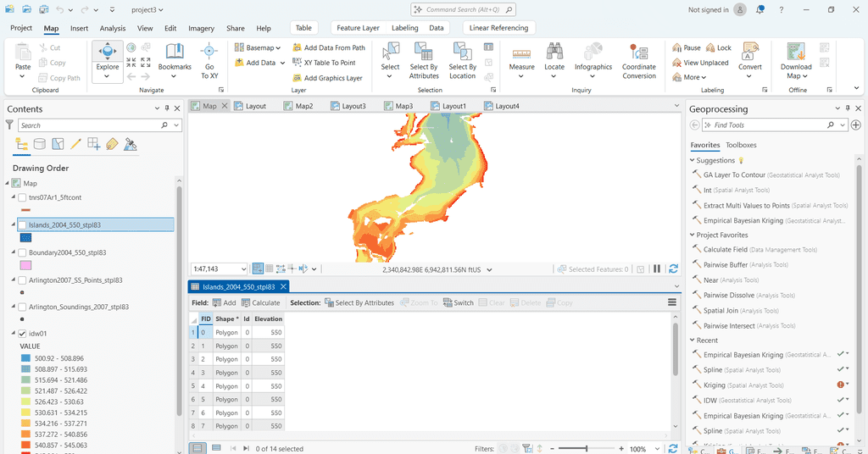868x454 pixels.
Task: Open the coordinate units dropdown
Action: (489, 270)
